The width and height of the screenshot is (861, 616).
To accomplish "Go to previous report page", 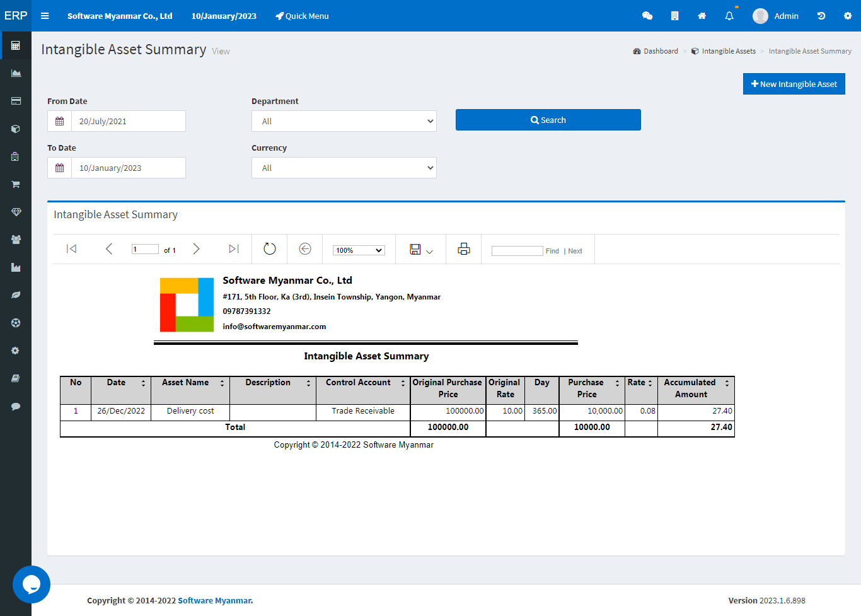I will point(109,249).
